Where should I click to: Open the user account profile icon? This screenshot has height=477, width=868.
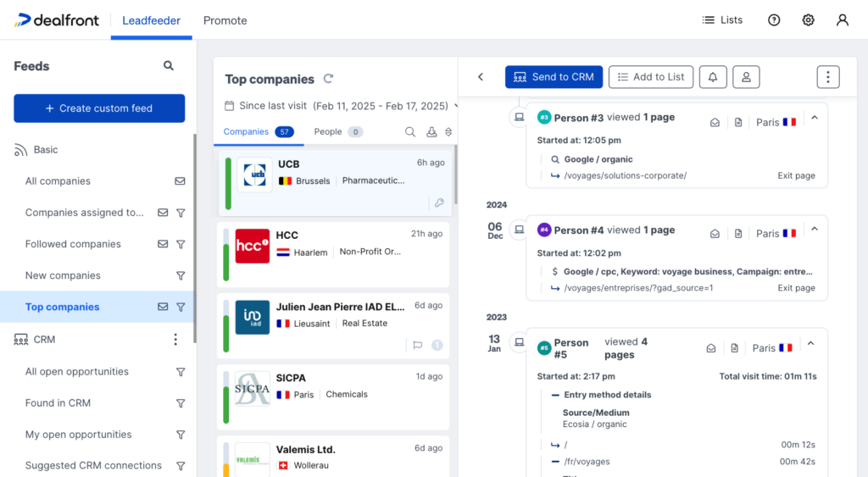tap(843, 20)
